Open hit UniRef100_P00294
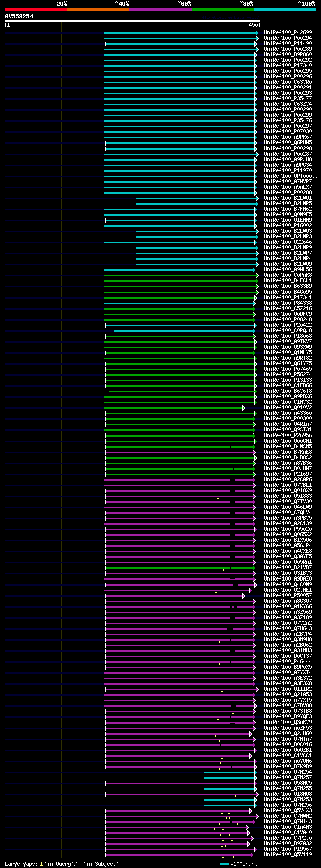Viewport: 321px width, 868px height. pos(288,38)
